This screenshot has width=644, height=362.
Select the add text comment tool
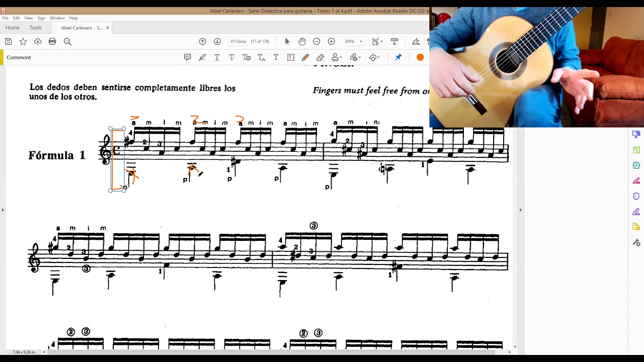coord(276,57)
